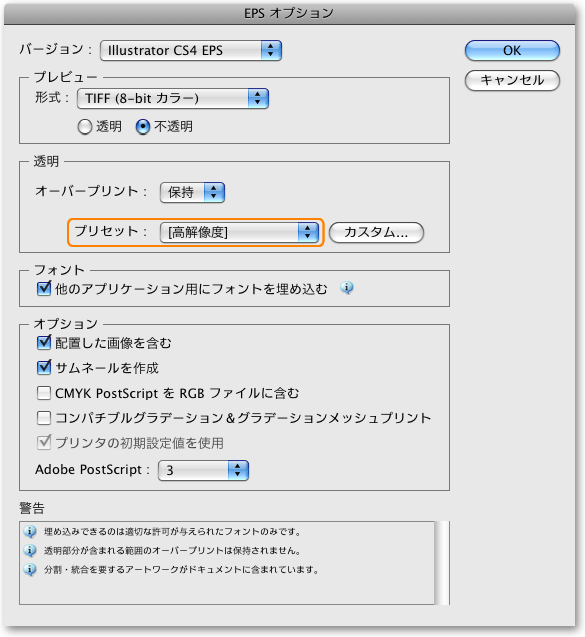The height and width of the screenshot is (637, 585).
Task: Open the 形式 TIFF (8-bit カラー) dropdown
Action: pyautogui.click(x=173, y=98)
